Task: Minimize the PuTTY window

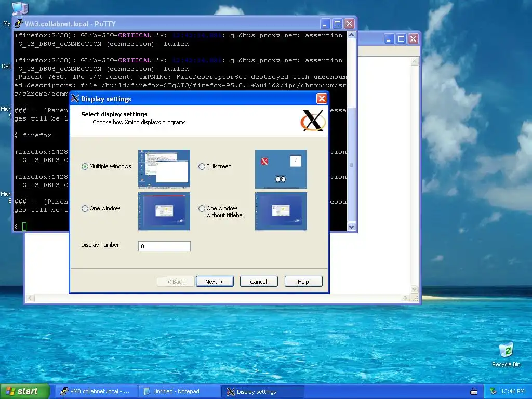Action: point(325,24)
